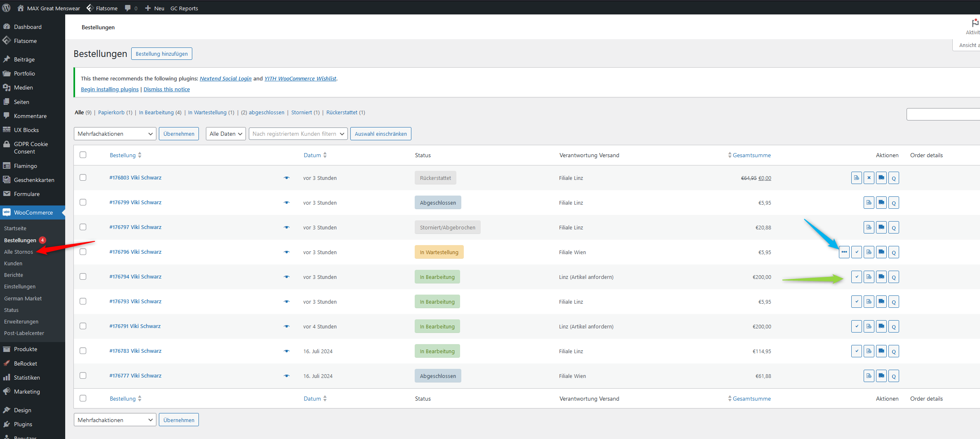The image size is (980, 439).
Task: Click the truck shipping icon for order #176797
Action: pos(881,227)
